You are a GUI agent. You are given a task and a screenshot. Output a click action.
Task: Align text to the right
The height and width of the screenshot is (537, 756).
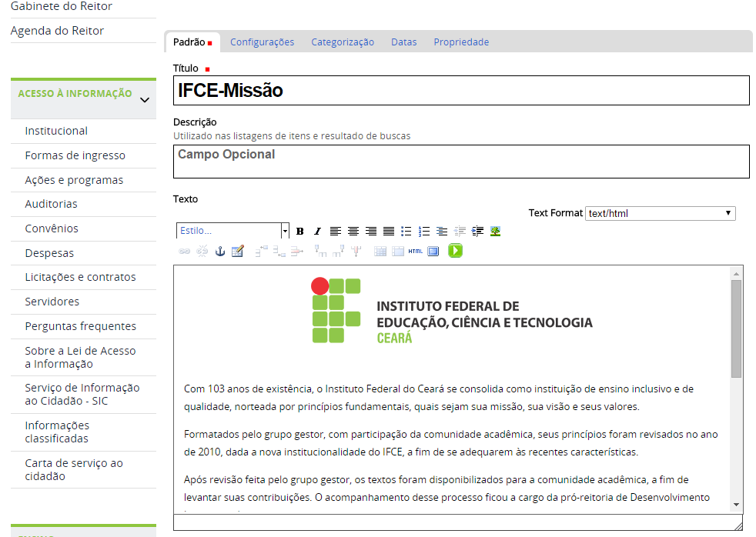371,231
